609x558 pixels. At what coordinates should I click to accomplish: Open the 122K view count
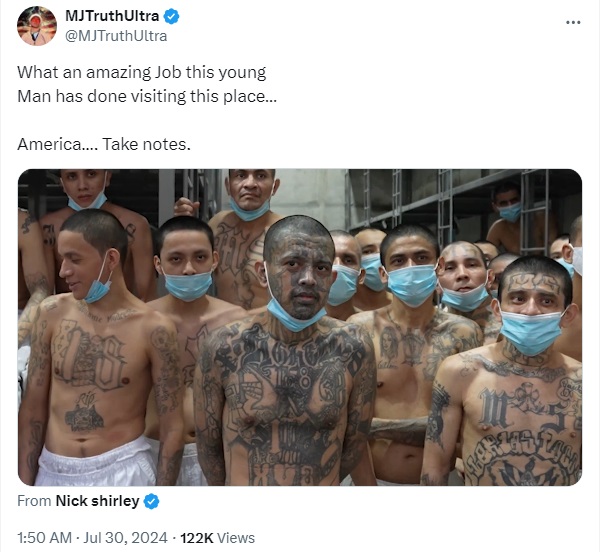point(197,538)
